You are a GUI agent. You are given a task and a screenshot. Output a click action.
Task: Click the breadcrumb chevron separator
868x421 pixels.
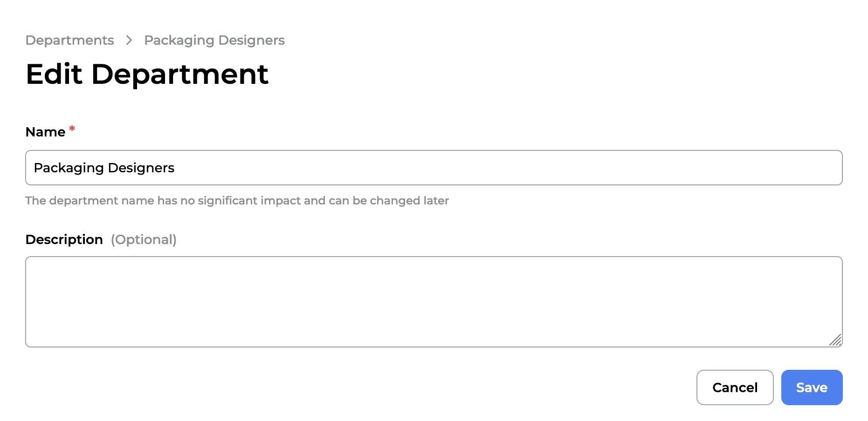(x=129, y=41)
